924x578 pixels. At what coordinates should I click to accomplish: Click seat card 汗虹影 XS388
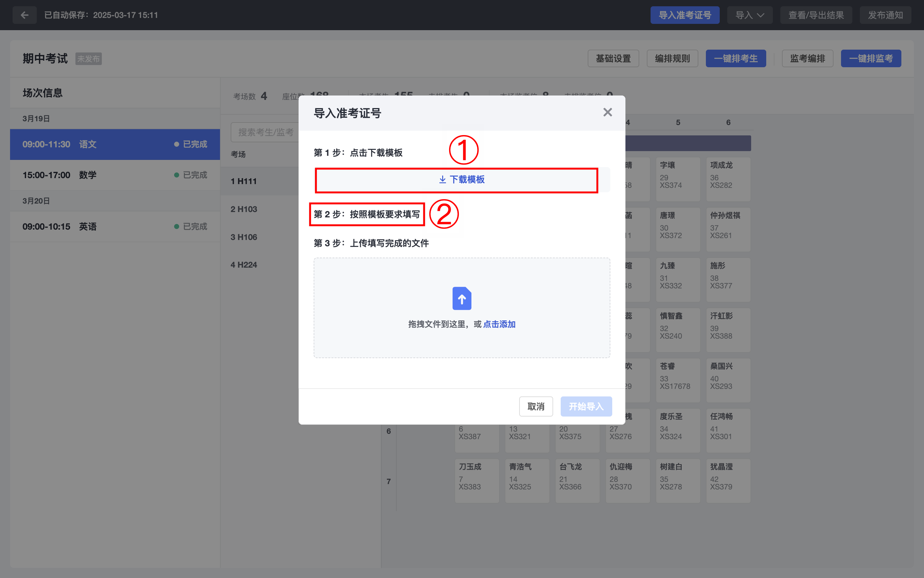click(728, 330)
